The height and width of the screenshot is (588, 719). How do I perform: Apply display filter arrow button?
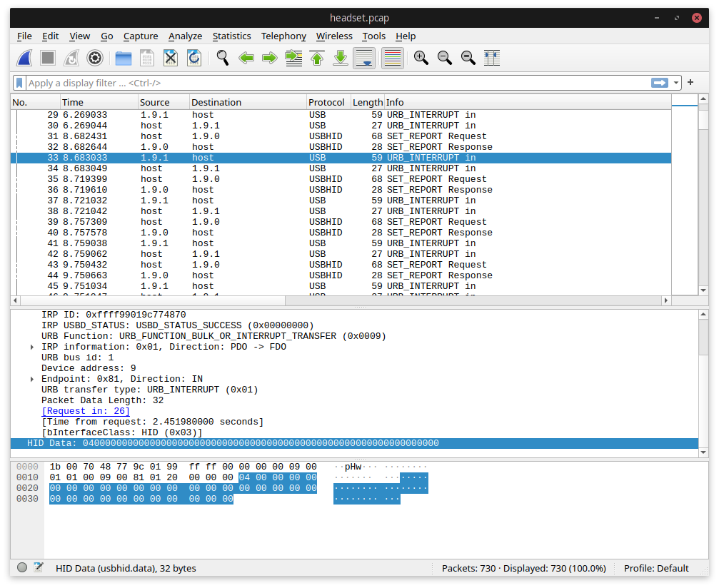(660, 83)
